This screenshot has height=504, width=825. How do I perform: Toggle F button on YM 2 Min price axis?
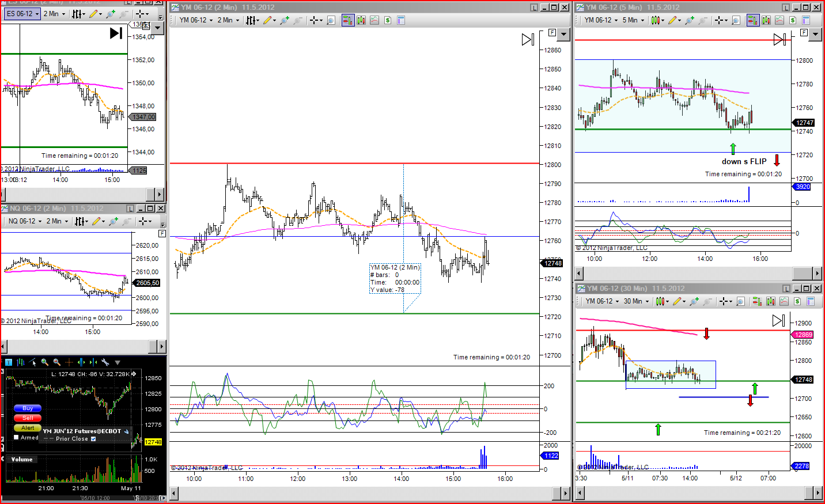coord(552,33)
